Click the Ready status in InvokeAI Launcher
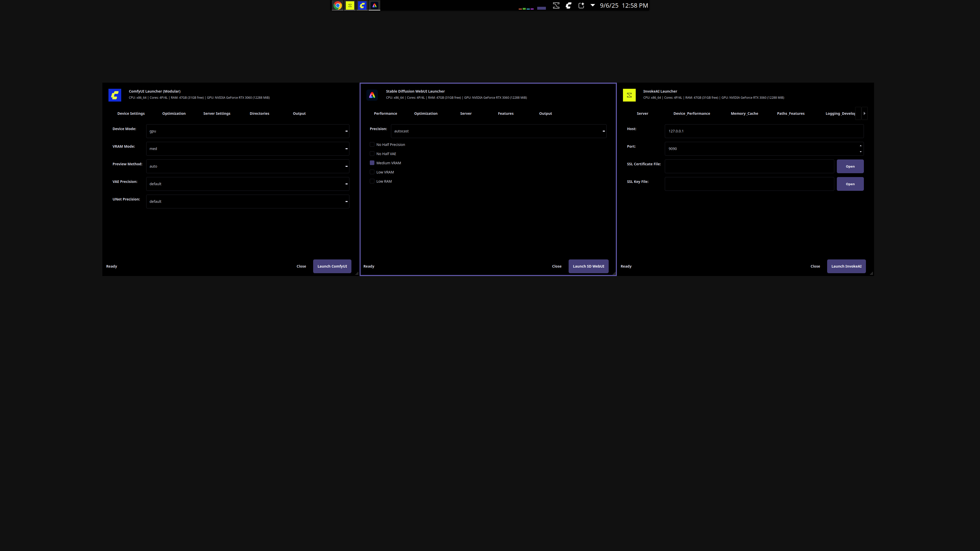 coord(626,266)
